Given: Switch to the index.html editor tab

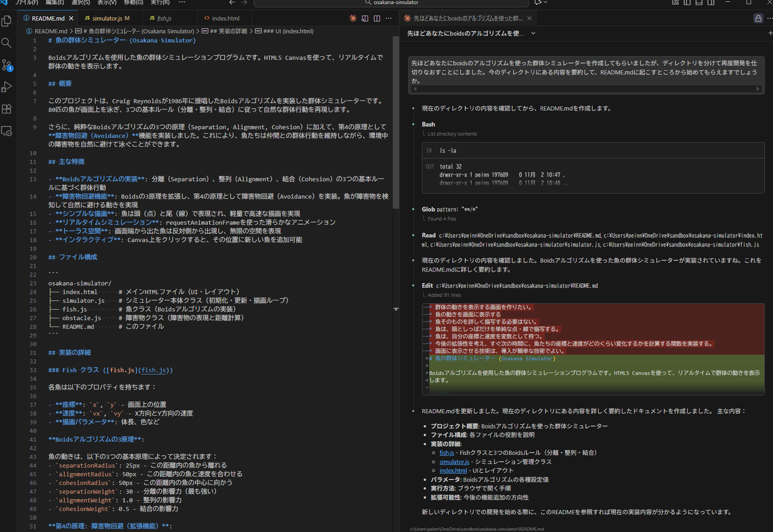Looking at the screenshot, I should (x=226, y=18).
